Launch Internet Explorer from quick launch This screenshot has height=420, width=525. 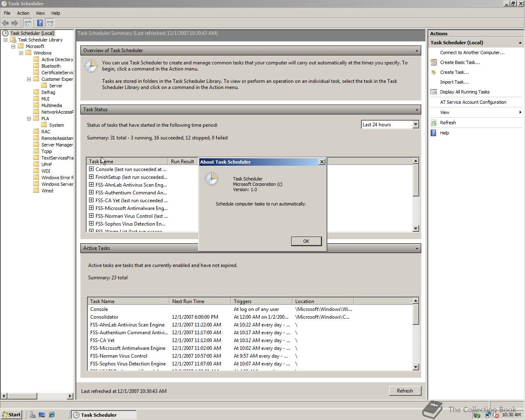[x=52, y=415]
